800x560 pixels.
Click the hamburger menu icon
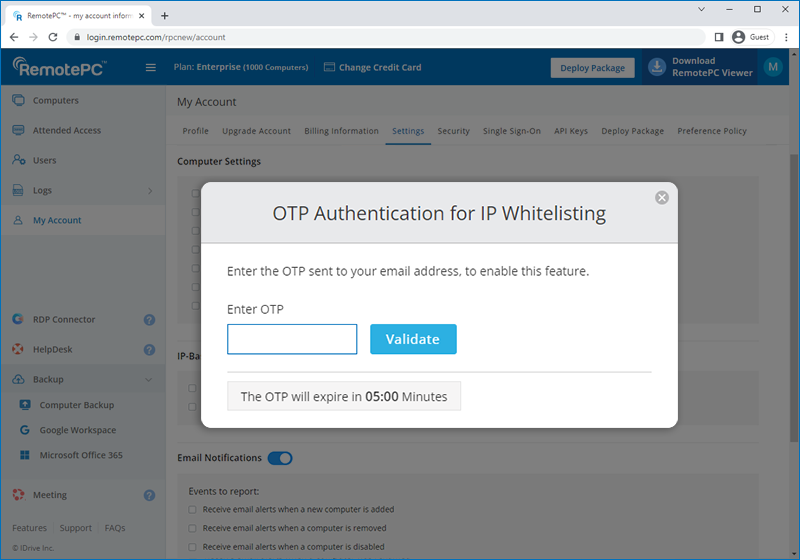click(151, 68)
